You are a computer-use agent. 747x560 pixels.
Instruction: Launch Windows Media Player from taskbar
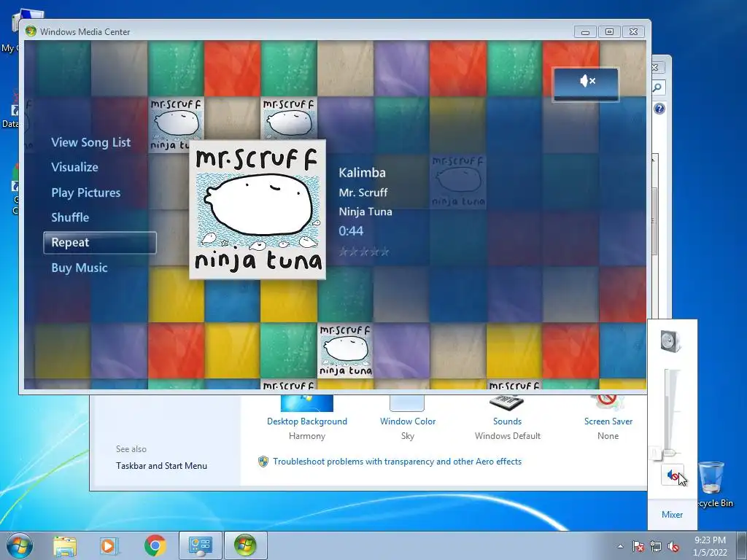click(x=109, y=545)
